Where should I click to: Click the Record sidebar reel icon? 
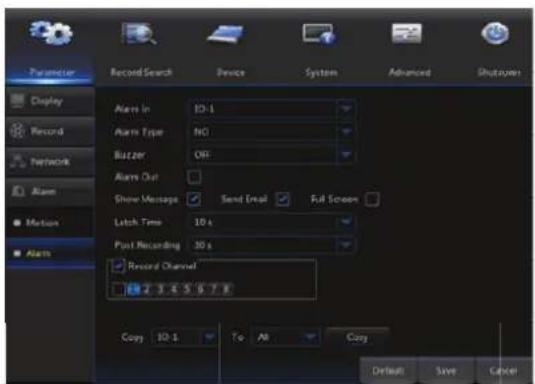[x=17, y=131]
